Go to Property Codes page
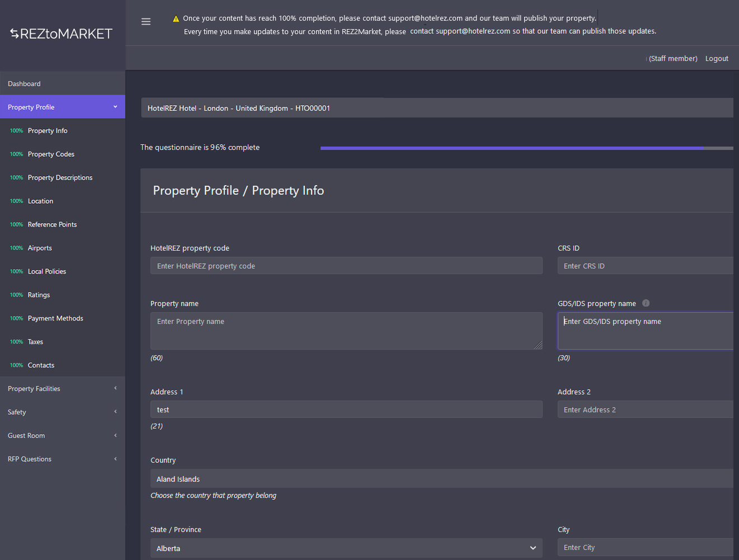Viewport: 739px width, 560px height. pos(51,154)
